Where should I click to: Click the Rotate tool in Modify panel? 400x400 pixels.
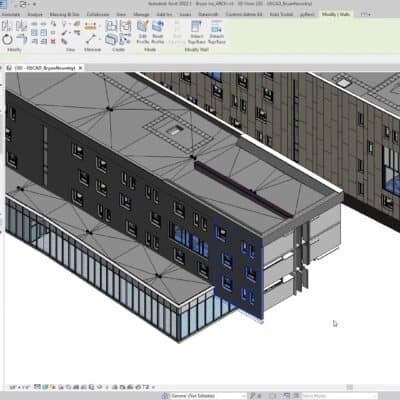pos(7,40)
